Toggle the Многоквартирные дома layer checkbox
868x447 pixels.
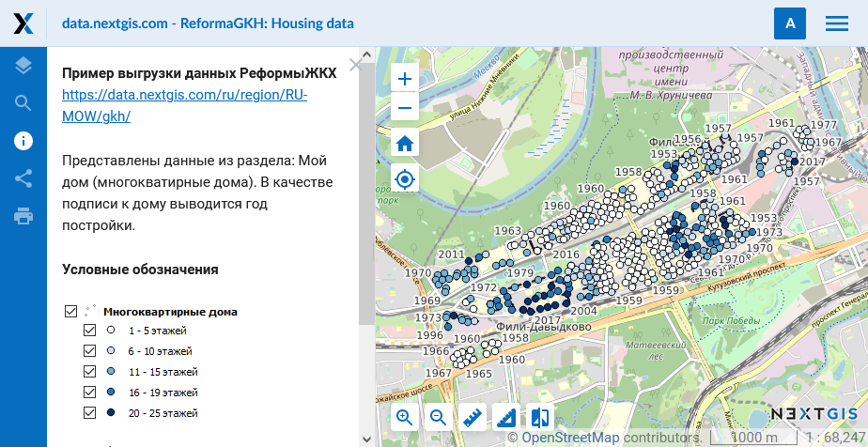point(70,312)
